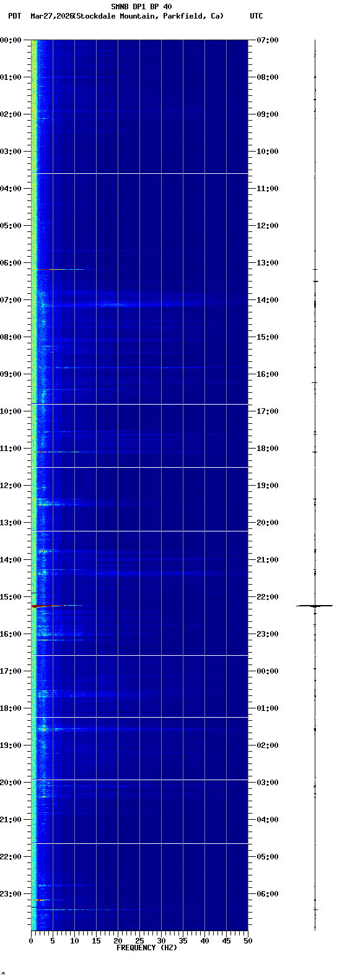The width and height of the screenshot is (342, 980).
Task: Click the '22:00' PDT axis time label
Action: [x=11, y=857]
